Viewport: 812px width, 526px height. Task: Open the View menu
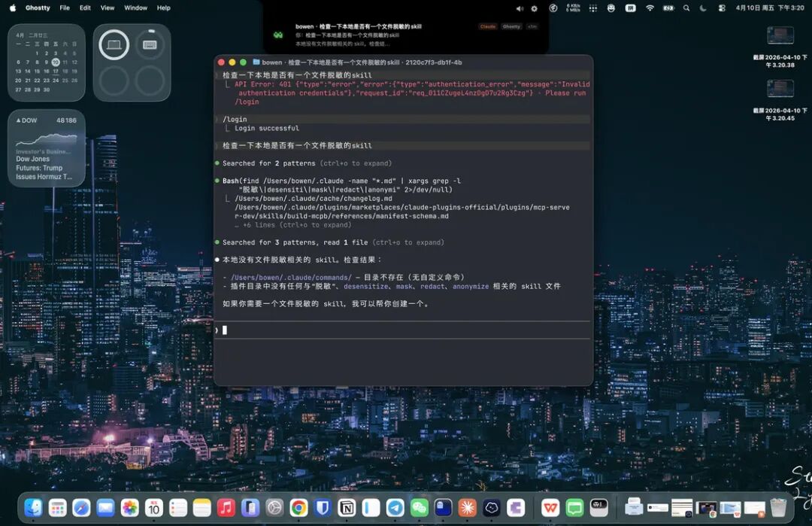[108, 8]
